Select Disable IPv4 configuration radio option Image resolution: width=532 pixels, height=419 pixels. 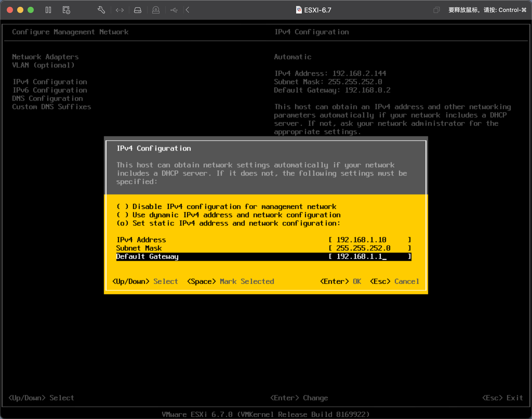click(122, 207)
